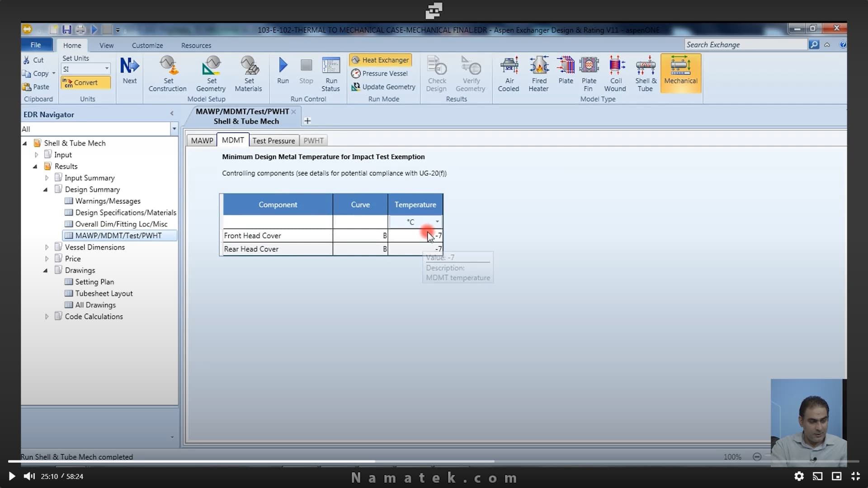Viewport: 868px width, 488px height.
Task: Select the Front Head Cover cell
Action: (278, 235)
